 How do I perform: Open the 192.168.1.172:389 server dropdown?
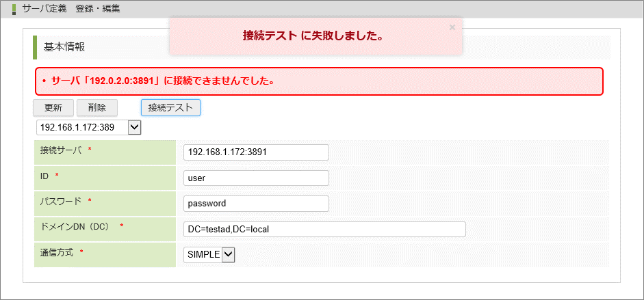point(89,127)
